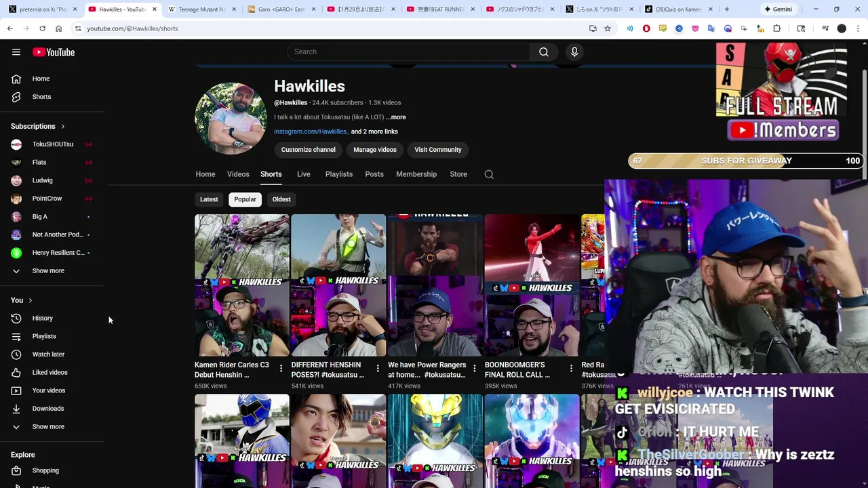Click the Gemini button in the tab strip
This screenshot has height=488, width=868.
pos(778,9)
